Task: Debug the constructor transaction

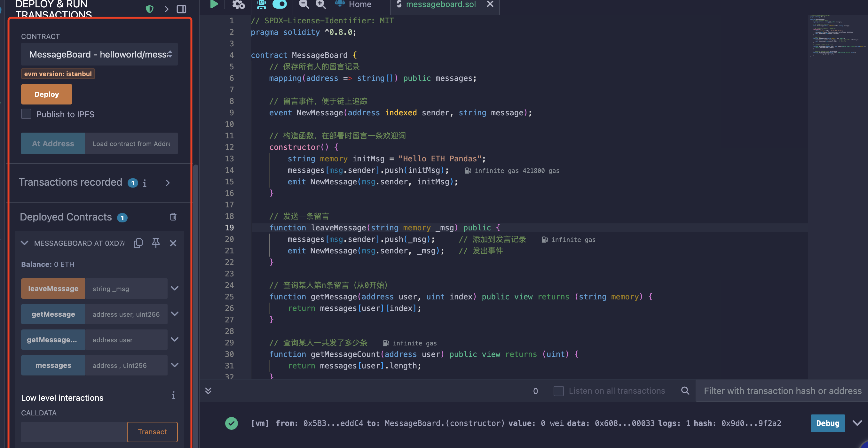Action: tap(828, 423)
